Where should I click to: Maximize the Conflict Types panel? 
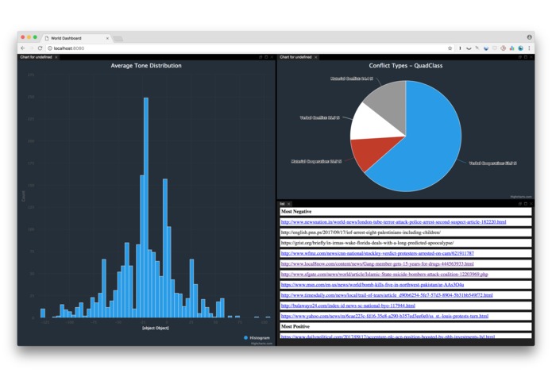point(526,57)
